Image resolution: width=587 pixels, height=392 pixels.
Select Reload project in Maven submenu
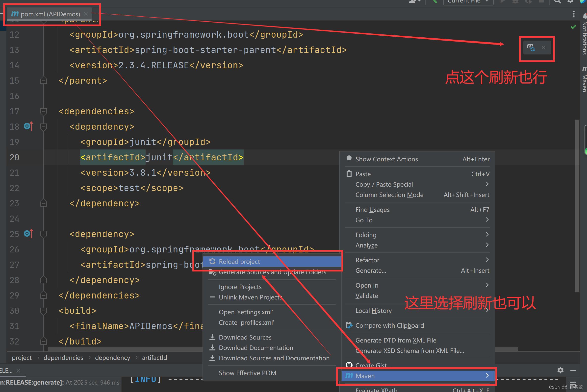pyautogui.click(x=239, y=262)
